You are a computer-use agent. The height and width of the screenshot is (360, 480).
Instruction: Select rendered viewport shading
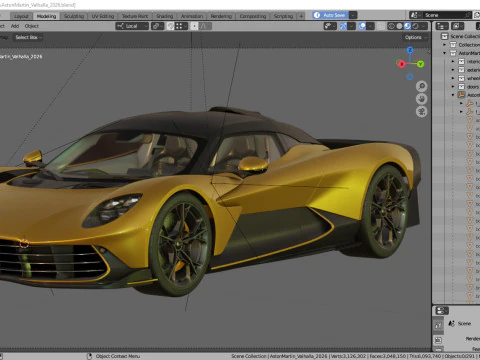[x=415, y=26]
